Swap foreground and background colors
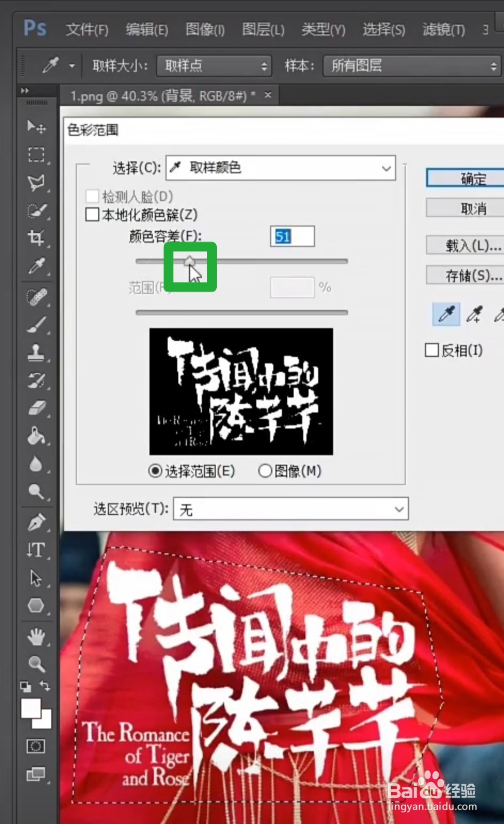 [x=45, y=686]
